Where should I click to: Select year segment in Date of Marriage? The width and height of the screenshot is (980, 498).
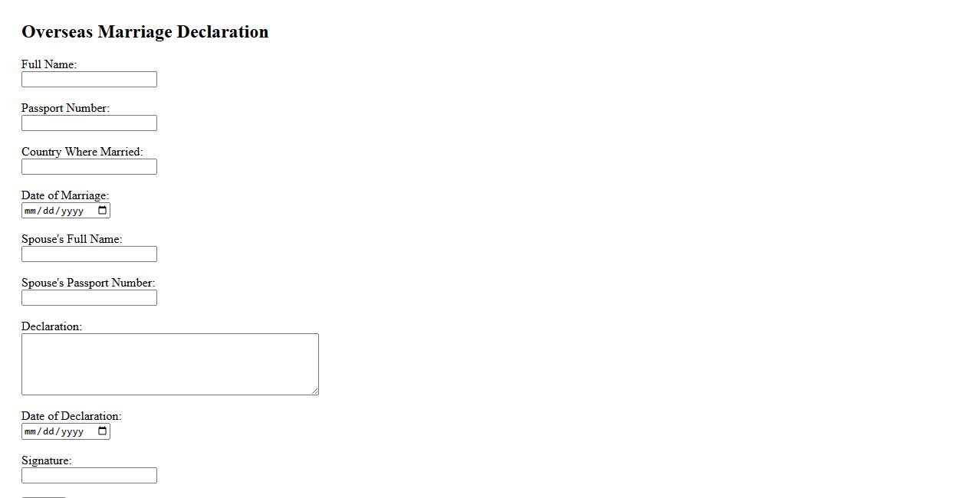click(x=72, y=211)
